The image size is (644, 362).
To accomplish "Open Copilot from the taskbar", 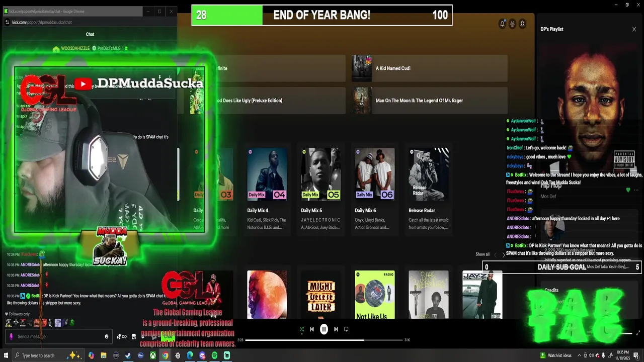I will pyautogui.click(x=91, y=355).
